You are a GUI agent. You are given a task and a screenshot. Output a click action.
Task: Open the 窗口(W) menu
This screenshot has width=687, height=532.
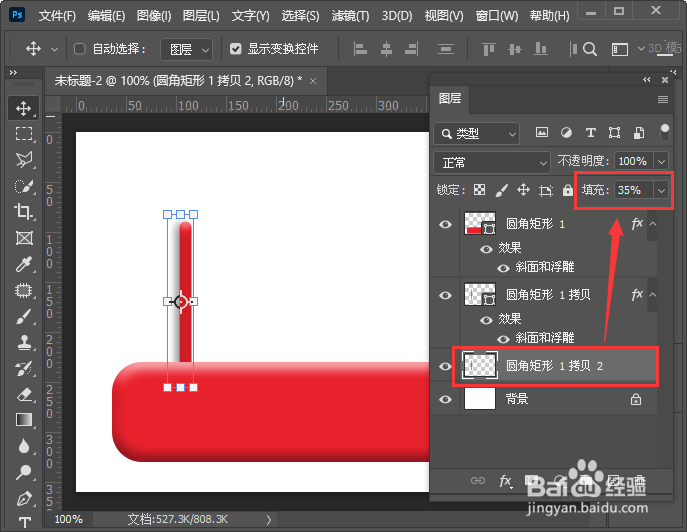(x=497, y=16)
